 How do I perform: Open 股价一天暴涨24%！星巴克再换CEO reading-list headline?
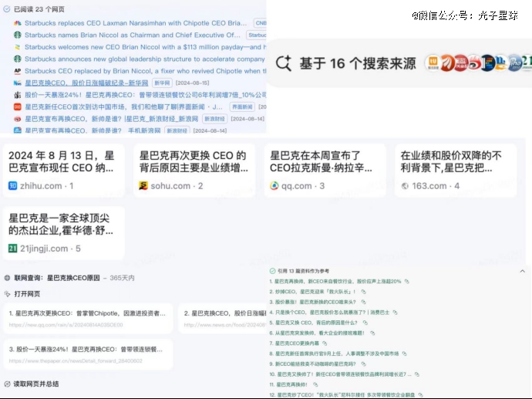click(145, 95)
